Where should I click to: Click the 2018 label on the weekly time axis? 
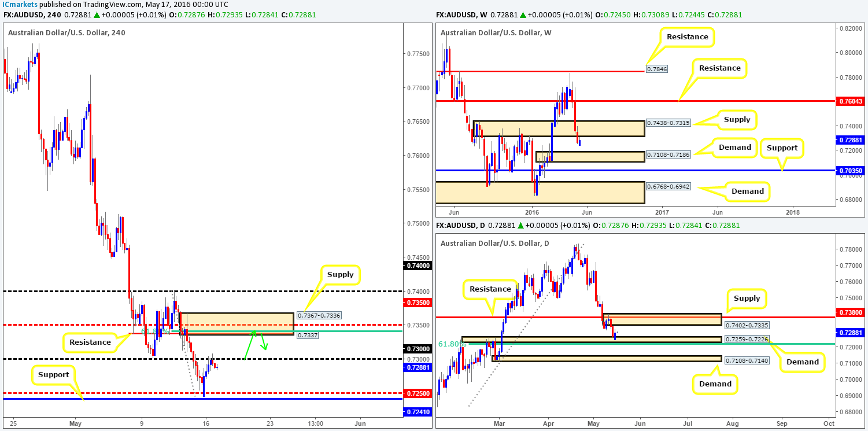pyautogui.click(x=792, y=213)
